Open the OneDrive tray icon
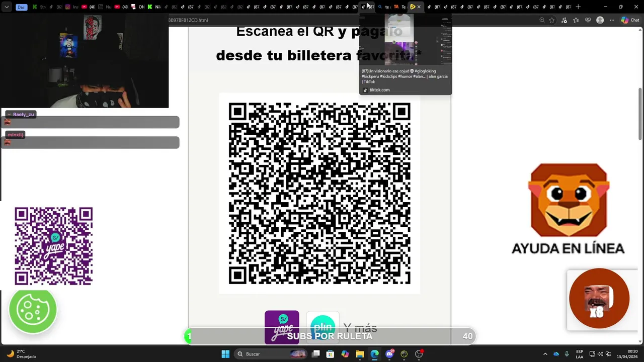The height and width of the screenshot is (362, 644). 556,354
